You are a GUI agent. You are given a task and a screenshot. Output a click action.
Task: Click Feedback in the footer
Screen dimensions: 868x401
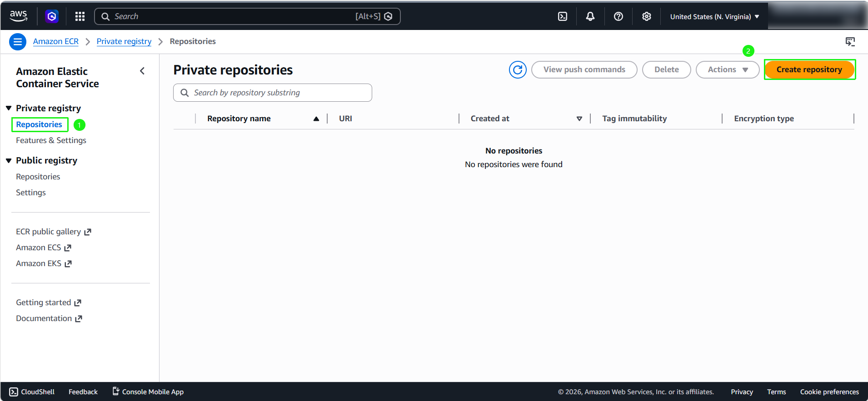(x=83, y=392)
